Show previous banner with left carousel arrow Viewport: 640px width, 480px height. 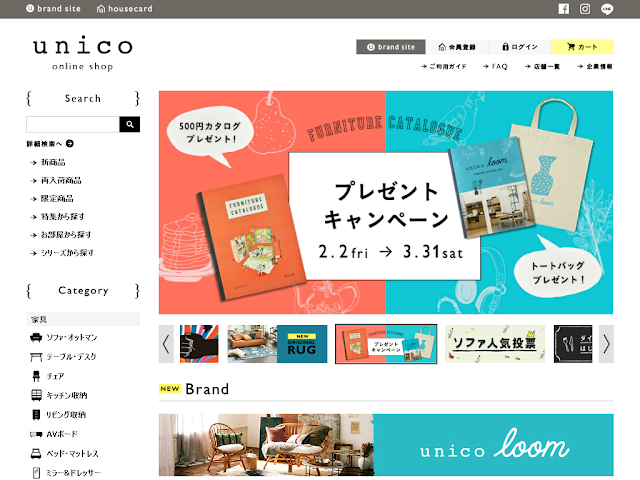coord(166,344)
